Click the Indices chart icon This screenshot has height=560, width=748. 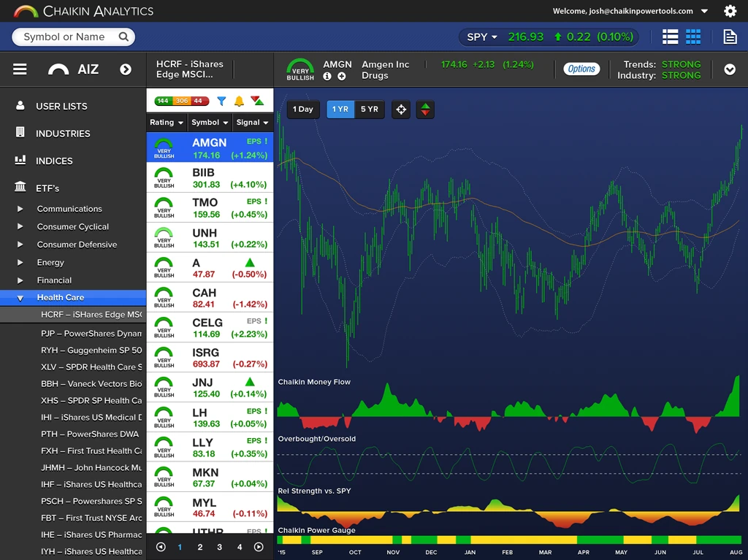[x=20, y=160]
